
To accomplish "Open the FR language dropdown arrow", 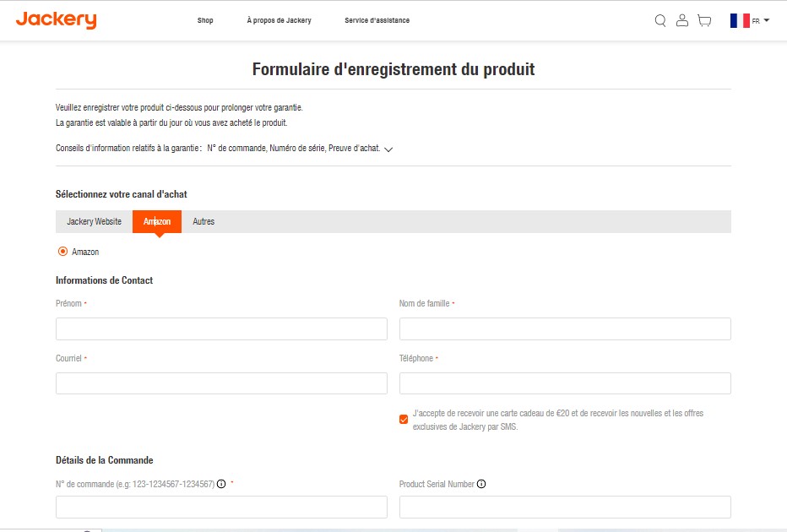I will (x=767, y=20).
